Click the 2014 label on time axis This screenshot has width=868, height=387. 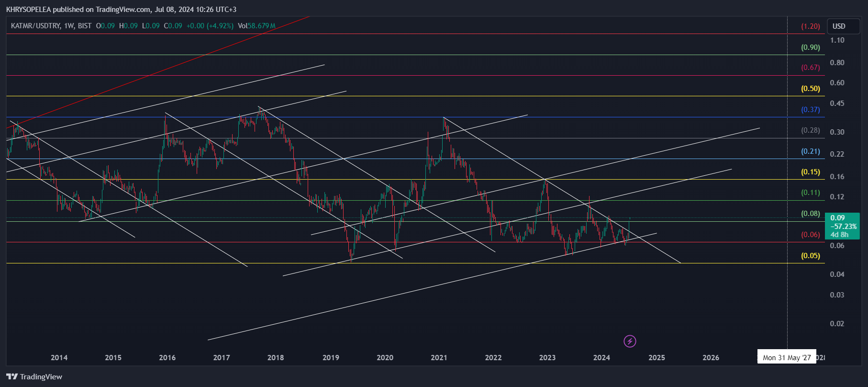point(59,358)
